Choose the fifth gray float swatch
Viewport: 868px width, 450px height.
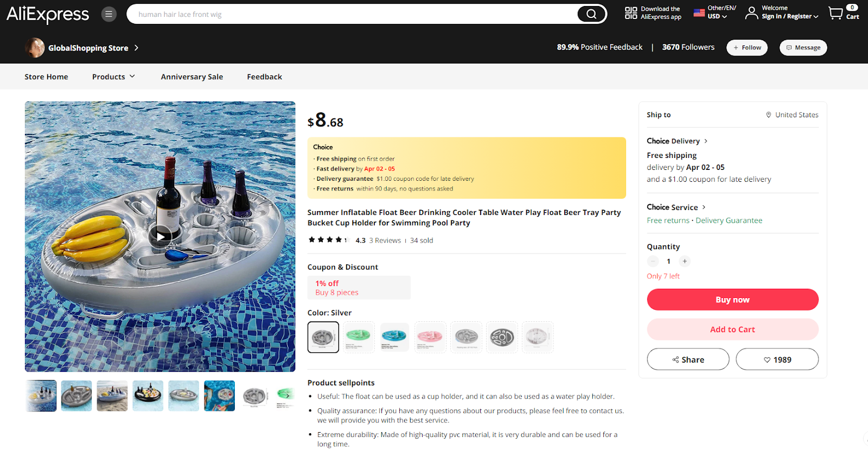point(466,337)
